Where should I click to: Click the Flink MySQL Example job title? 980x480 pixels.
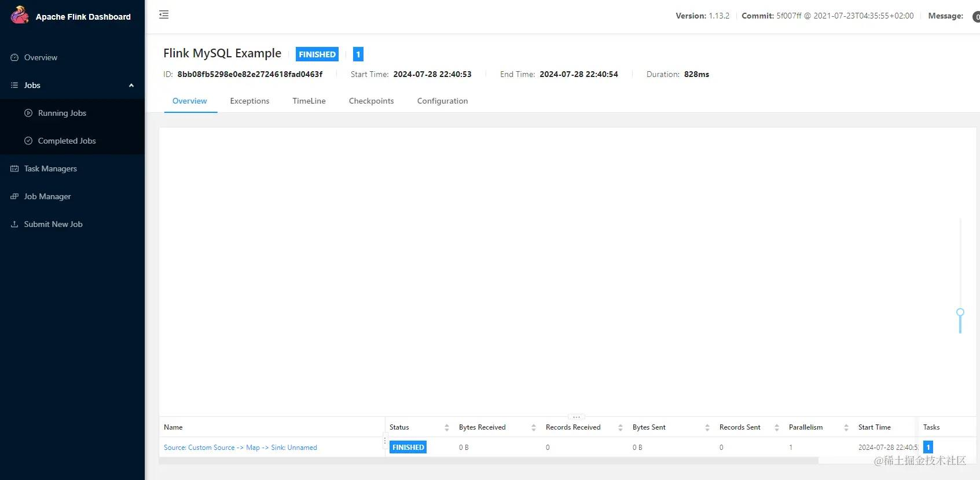tap(222, 53)
